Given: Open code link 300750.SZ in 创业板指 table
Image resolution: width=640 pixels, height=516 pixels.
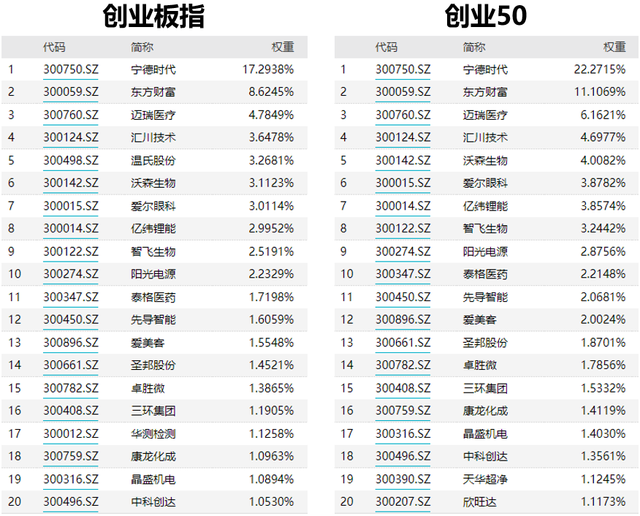Looking at the screenshot, I should pos(71,69).
